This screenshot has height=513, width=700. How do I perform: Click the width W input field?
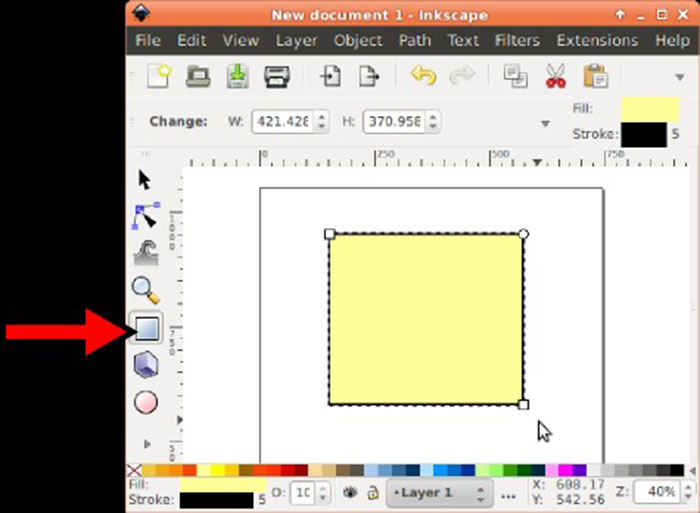click(x=281, y=122)
